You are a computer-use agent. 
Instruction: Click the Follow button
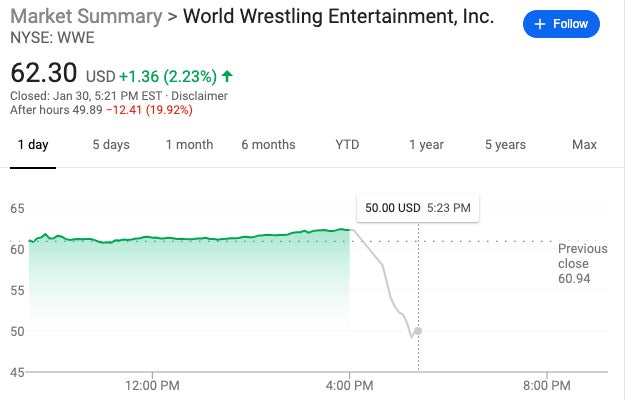tap(561, 24)
